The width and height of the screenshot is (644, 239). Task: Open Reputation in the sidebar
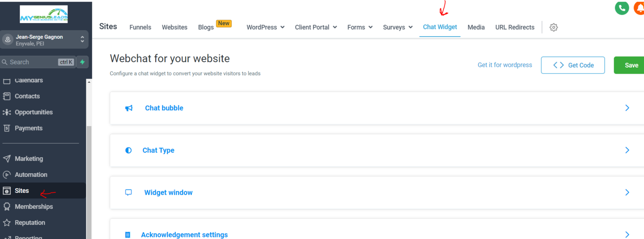[x=30, y=223]
